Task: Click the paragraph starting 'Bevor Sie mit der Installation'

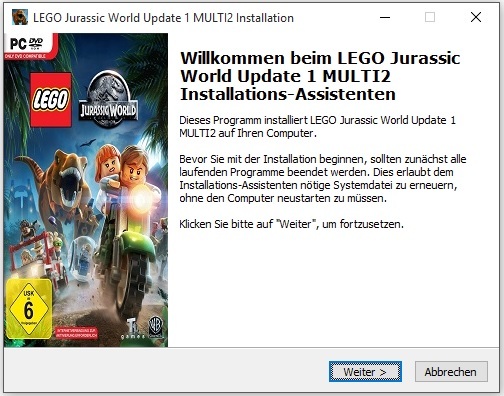Action: (323, 179)
